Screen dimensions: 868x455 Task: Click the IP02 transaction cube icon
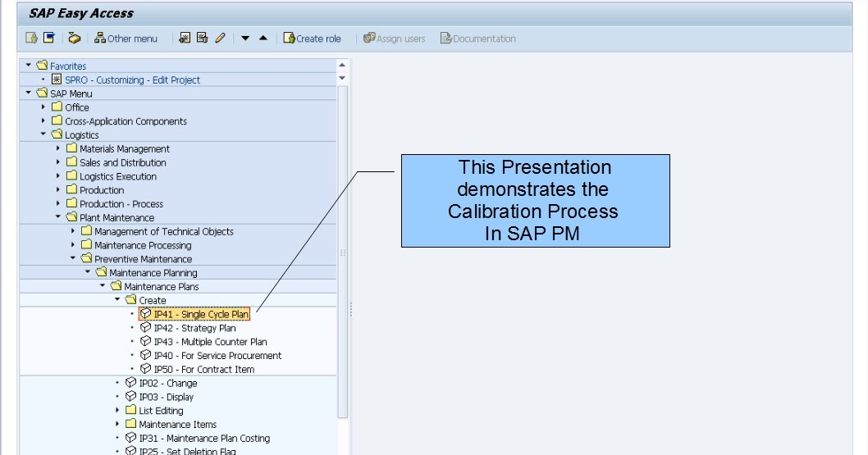coord(130,383)
